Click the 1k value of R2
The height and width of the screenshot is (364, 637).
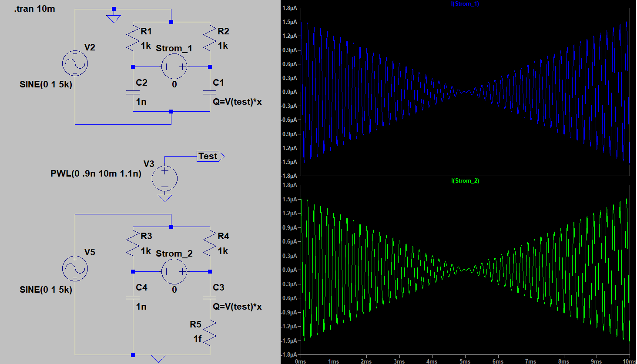pos(223,45)
